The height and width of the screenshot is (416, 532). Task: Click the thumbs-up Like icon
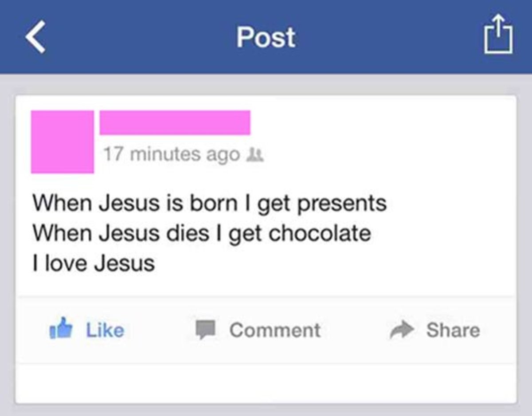pyautogui.click(x=61, y=329)
